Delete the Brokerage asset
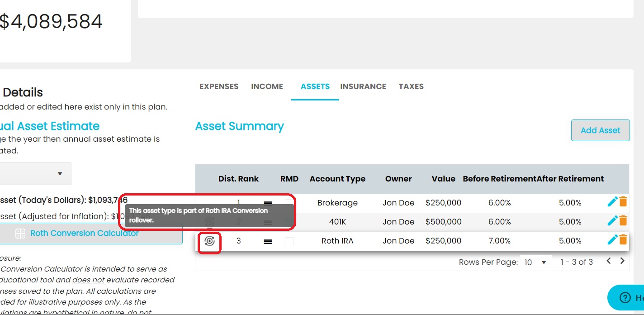Image resolution: width=644 pixels, height=315 pixels. click(623, 202)
